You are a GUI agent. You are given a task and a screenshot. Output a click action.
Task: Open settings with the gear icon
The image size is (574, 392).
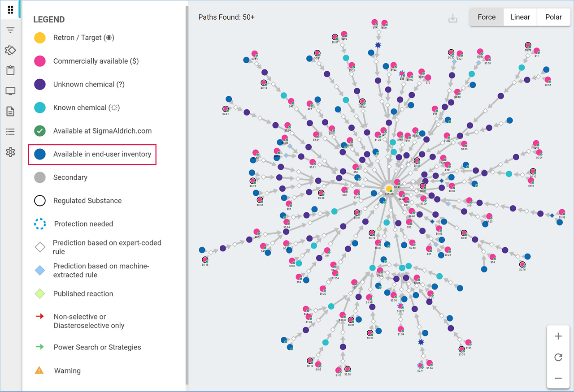point(10,152)
